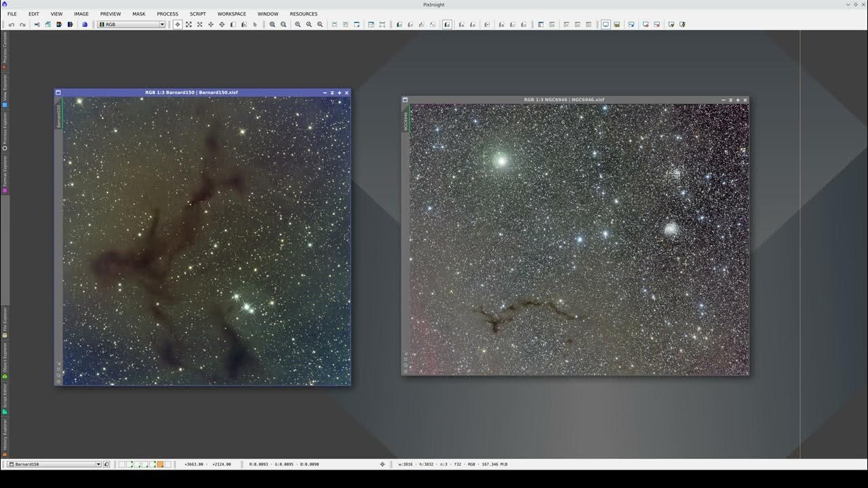Viewport: 868px width, 488px height.
Task: Open the PREVIEW menu
Action: [111, 14]
